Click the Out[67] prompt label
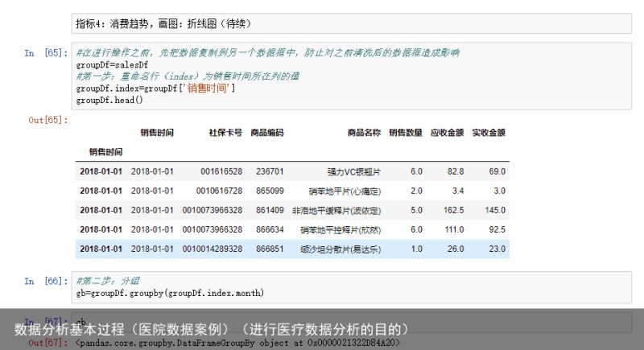The image size is (644, 350). pyautogui.click(x=47, y=342)
